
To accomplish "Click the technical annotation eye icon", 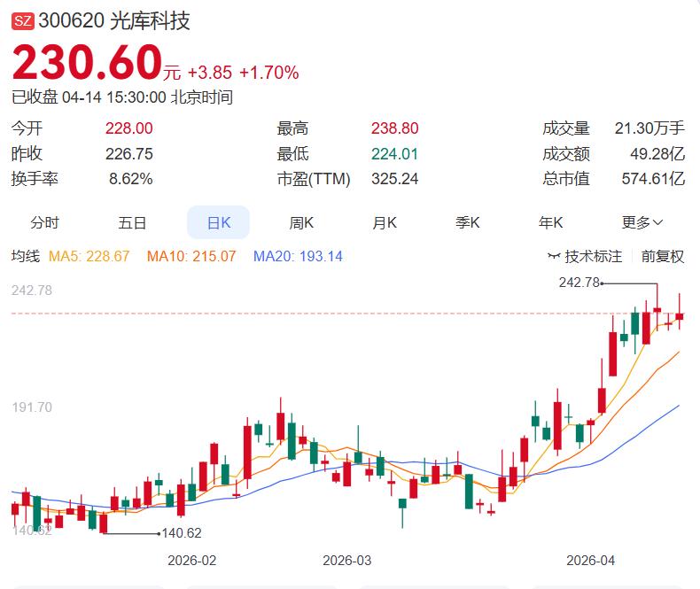I will (554, 256).
